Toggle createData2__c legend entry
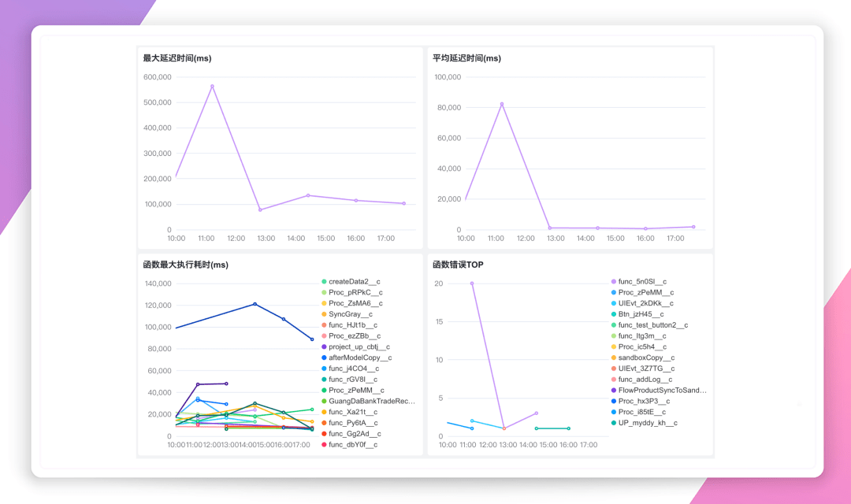The width and height of the screenshot is (851, 504). click(354, 281)
